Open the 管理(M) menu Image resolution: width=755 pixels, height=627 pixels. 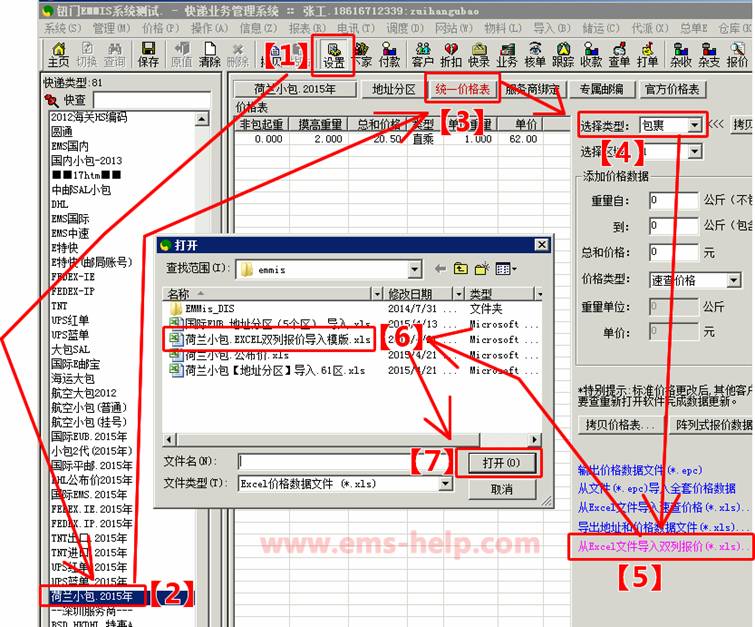coord(111,28)
